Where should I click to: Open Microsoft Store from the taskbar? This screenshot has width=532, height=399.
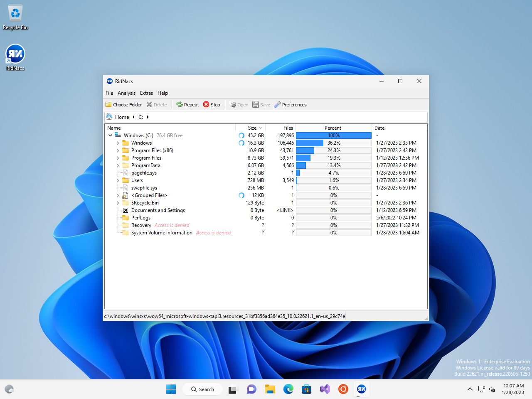pos(307,389)
